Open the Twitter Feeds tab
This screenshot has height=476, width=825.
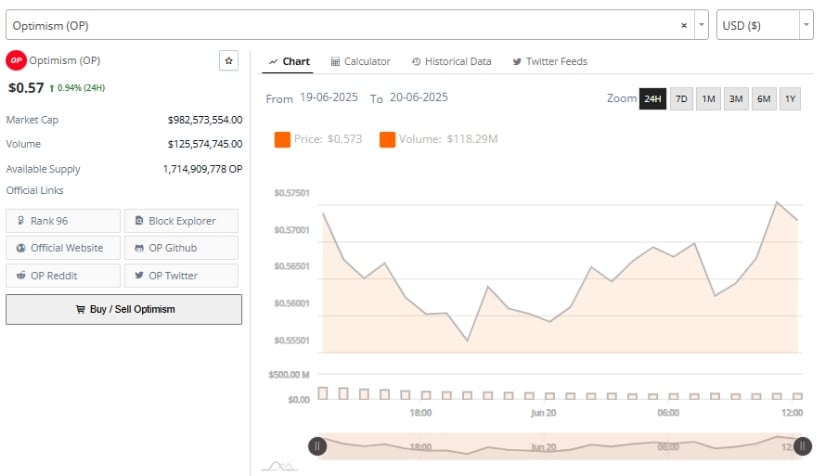(x=550, y=62)
